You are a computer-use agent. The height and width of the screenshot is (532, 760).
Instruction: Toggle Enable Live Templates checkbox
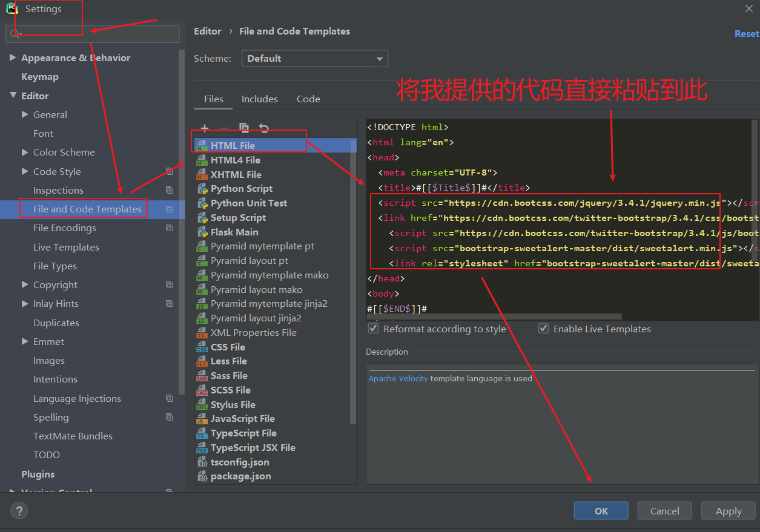pos(543,329)
